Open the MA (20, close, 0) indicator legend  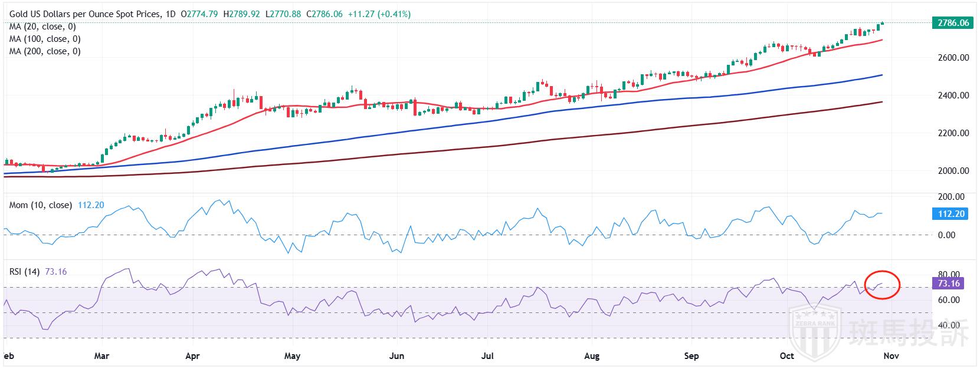[42, 27]
